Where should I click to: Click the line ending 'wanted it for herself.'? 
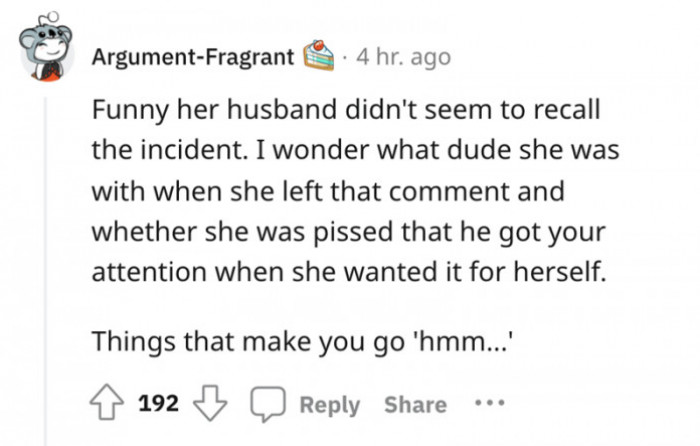click(x=349, y=269)
